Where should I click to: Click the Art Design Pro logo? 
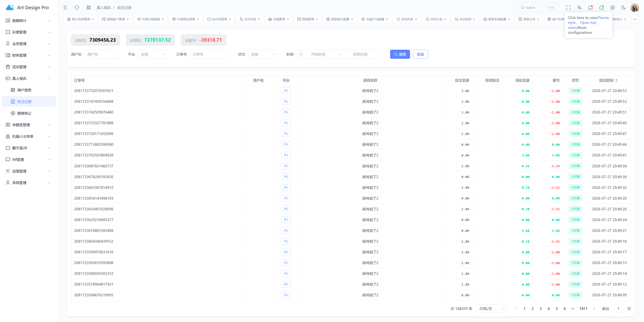click(x=28, y=8)
